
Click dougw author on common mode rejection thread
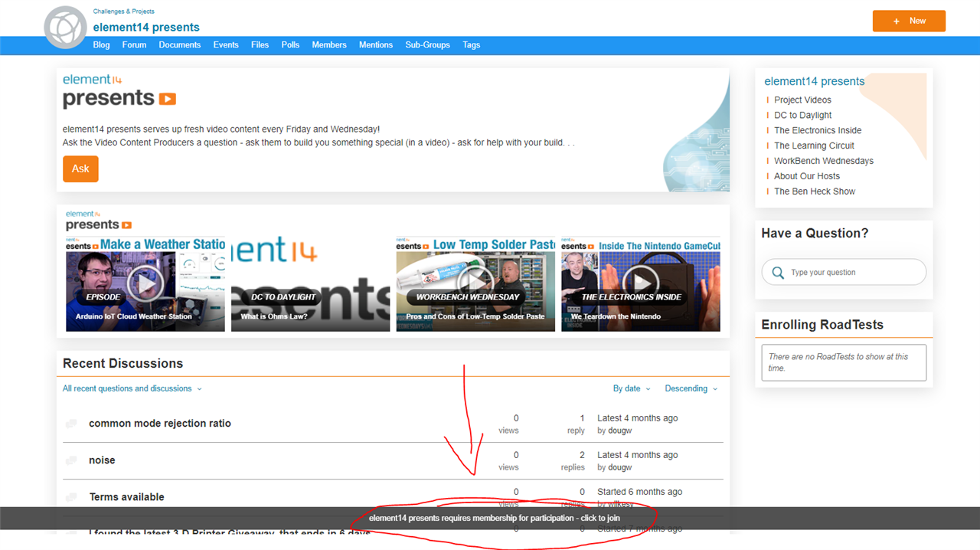click(x=619, y=431)
